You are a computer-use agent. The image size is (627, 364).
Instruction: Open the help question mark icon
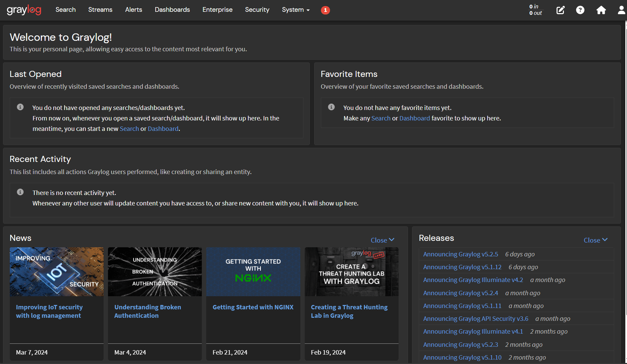pyautogui.click(x=580, y=10)
